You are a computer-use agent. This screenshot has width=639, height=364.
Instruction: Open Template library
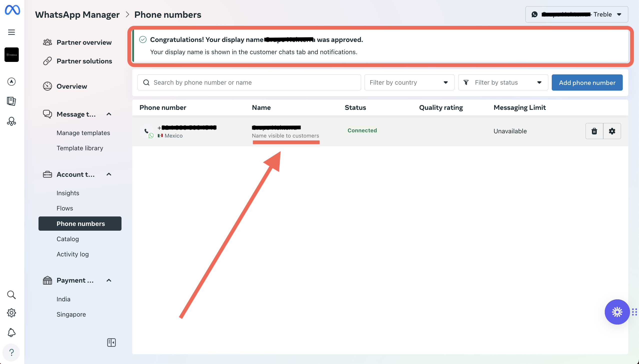[x=80, y=148]
